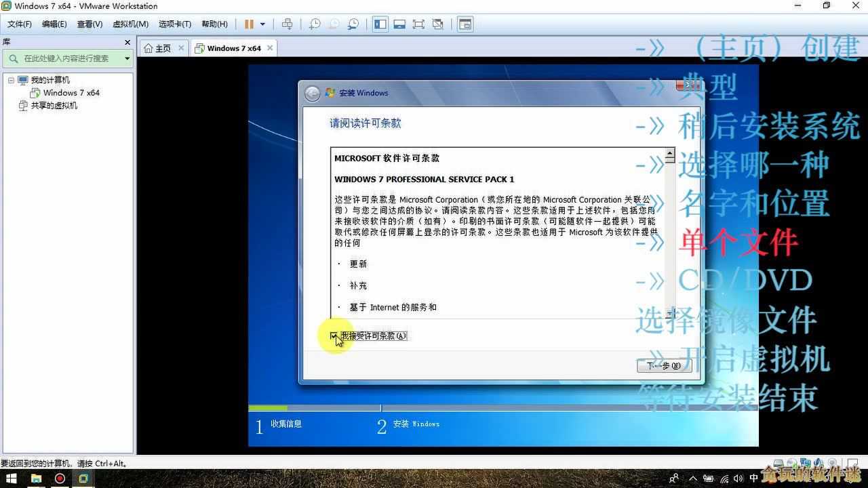Click the 请阅读许可条款 heading
Viewport: 868px width, 488px height.
coord(366,123)
